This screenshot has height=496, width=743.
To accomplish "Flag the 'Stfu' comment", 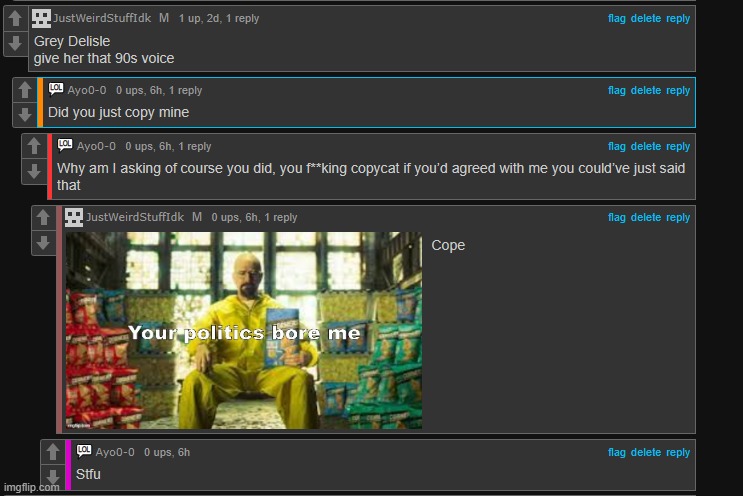I will click(616, 452).
